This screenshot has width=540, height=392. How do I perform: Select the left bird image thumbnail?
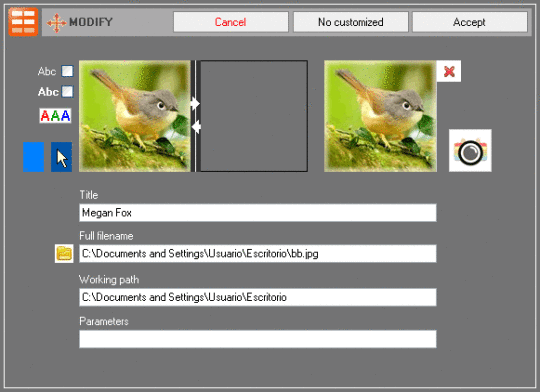(135, 116)
